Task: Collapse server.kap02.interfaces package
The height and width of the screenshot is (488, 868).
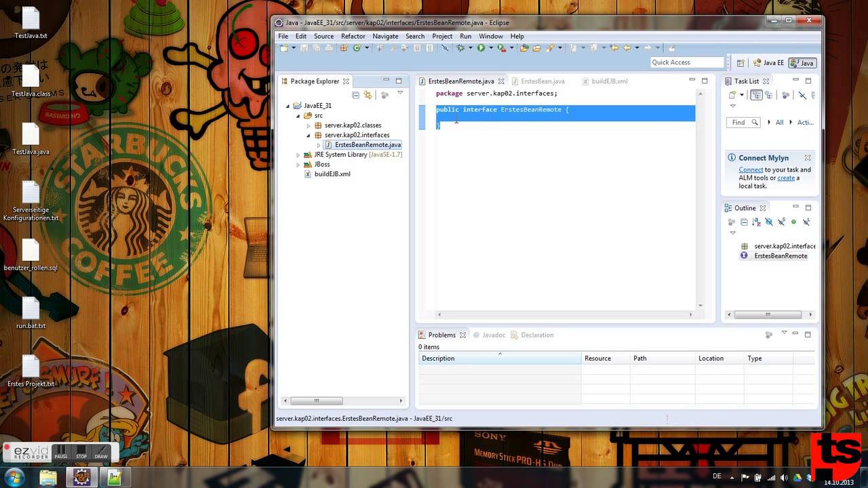Action: click(308, 135)
